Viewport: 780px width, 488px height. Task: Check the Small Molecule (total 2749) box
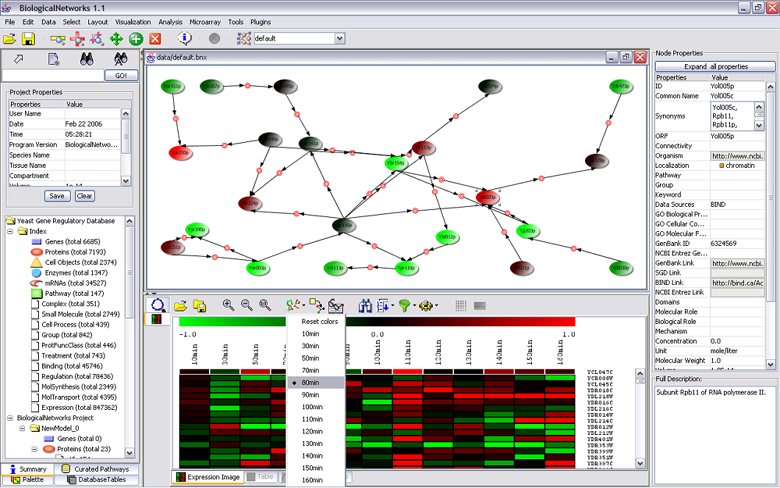point(35,314)
